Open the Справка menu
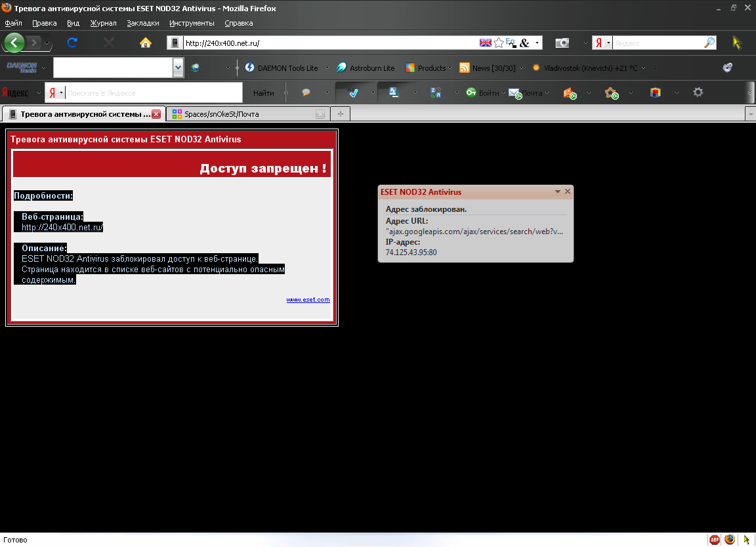The width and height of the screenshot is (756, 547). [x=239, y=23]
